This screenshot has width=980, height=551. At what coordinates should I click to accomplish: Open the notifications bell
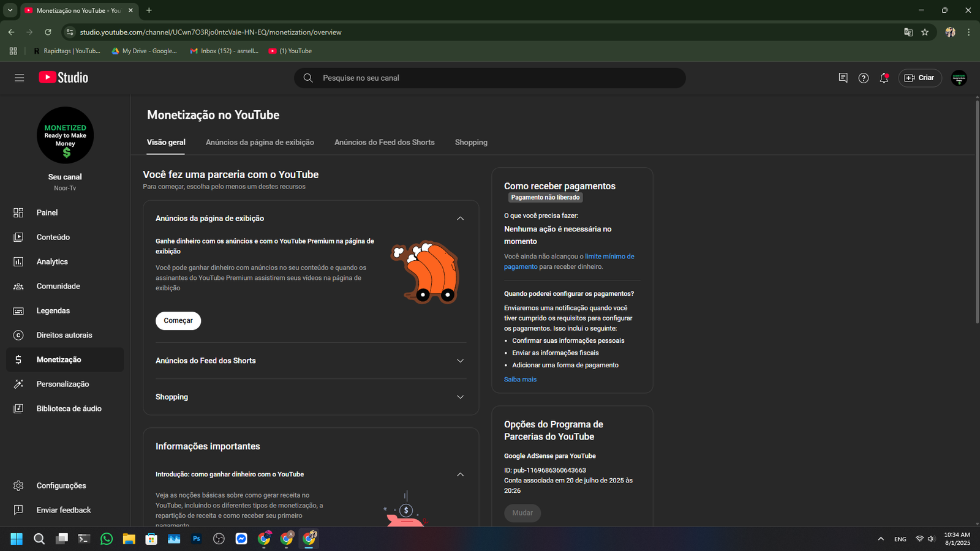pos(884,78)
